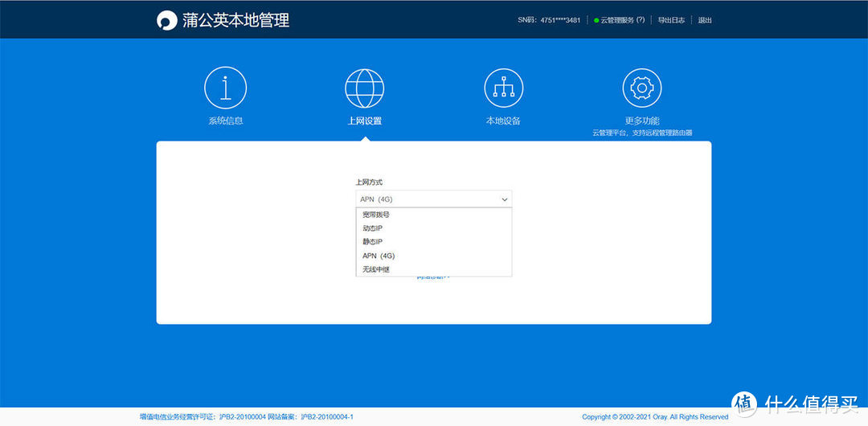
Task: Switch to the 本地设备 tab label
Action: [x=503, y=121]
